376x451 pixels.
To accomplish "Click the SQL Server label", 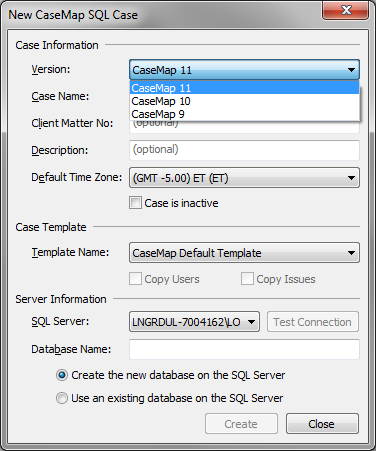I will [60, 321].
